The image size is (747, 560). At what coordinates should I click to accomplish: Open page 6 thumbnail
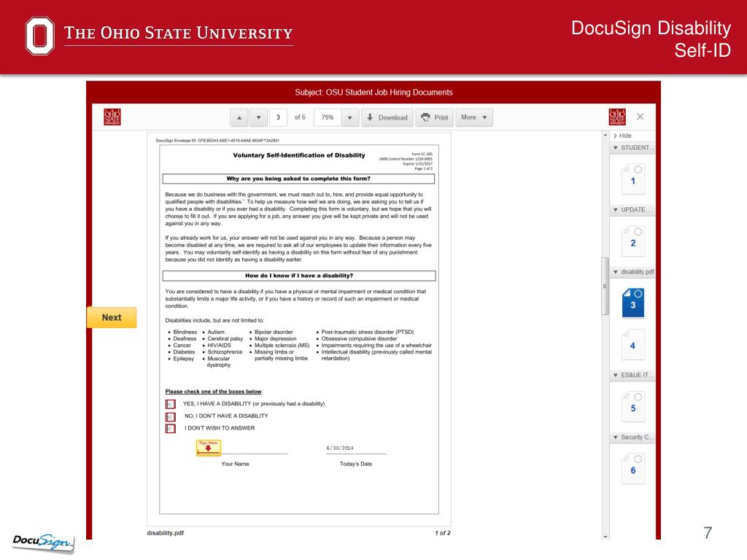pos(633,469)
